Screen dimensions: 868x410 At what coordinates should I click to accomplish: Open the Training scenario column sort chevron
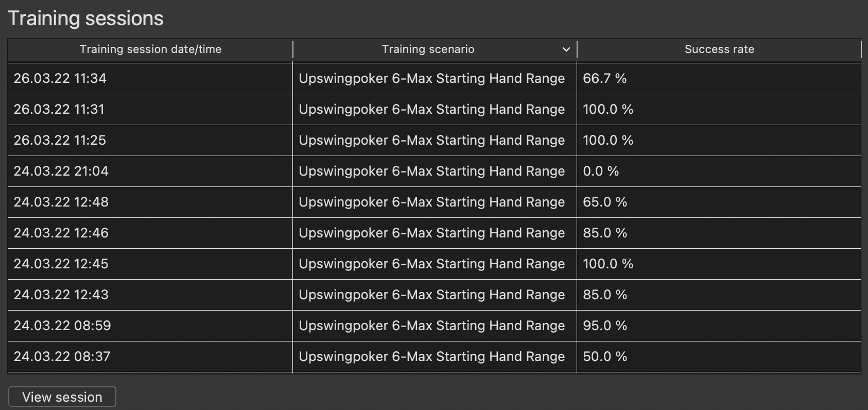coord(566,49)
